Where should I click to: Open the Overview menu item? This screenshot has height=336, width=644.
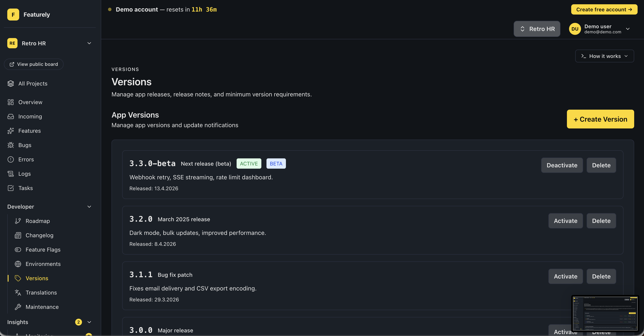pos(30,102)
